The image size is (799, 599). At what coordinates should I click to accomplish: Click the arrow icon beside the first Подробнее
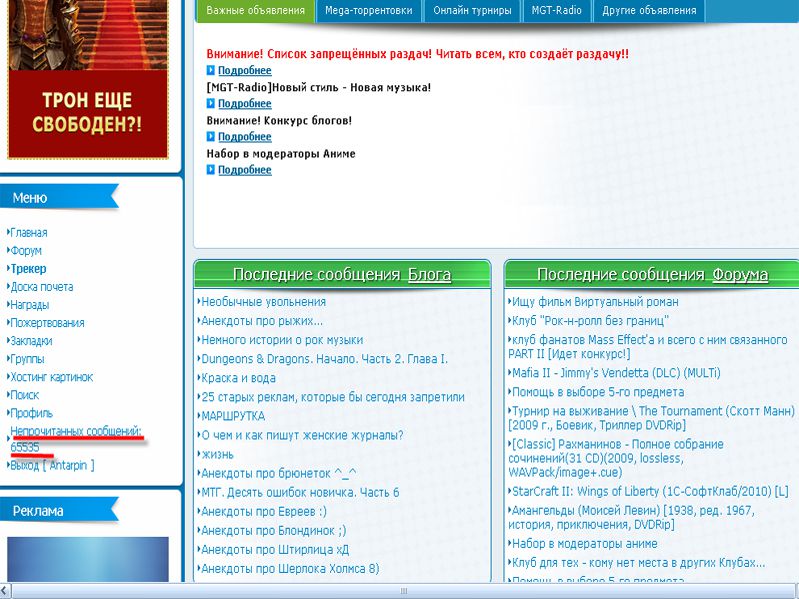point(211,71)
